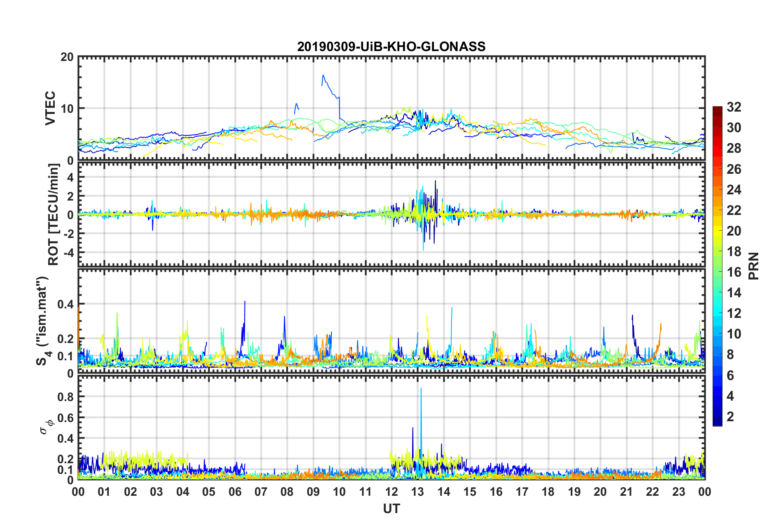This screenshot has width=783, height=532.
Task: Select PRN colorbar tick label 18
Action: tap(734, 252)
